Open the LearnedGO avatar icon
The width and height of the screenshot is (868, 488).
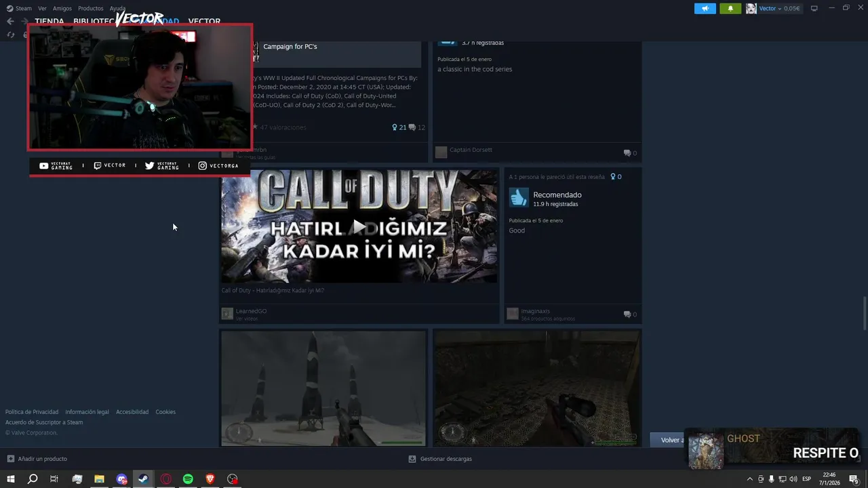coord(227,314)
